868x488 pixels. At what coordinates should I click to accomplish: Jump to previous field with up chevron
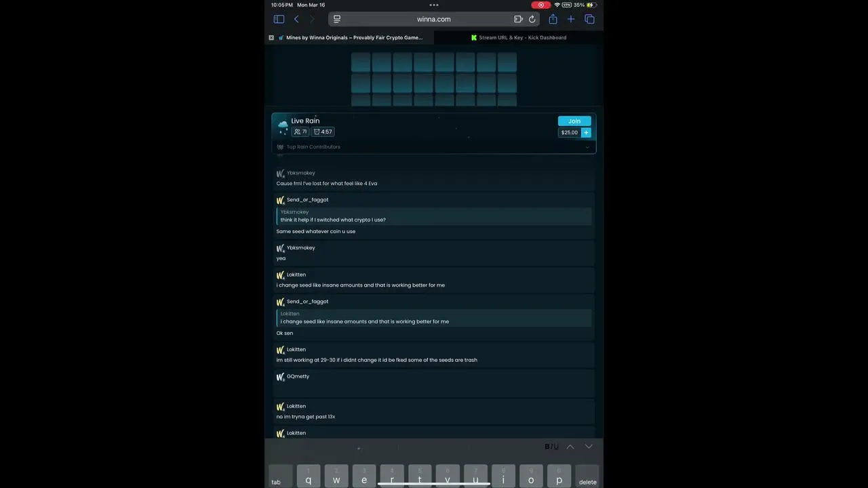(x=570, y=447)
